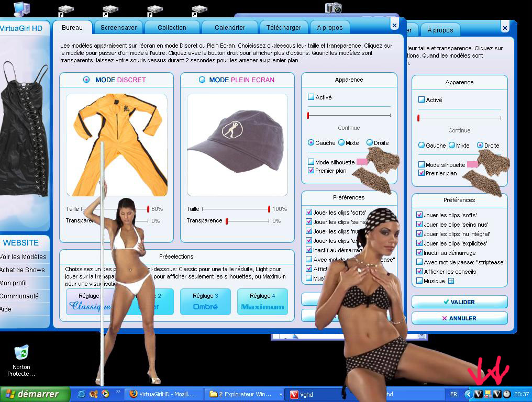Uncheck Afficher les conseils in right window
Screen dimensions: 532x402
tap(419, 271)
